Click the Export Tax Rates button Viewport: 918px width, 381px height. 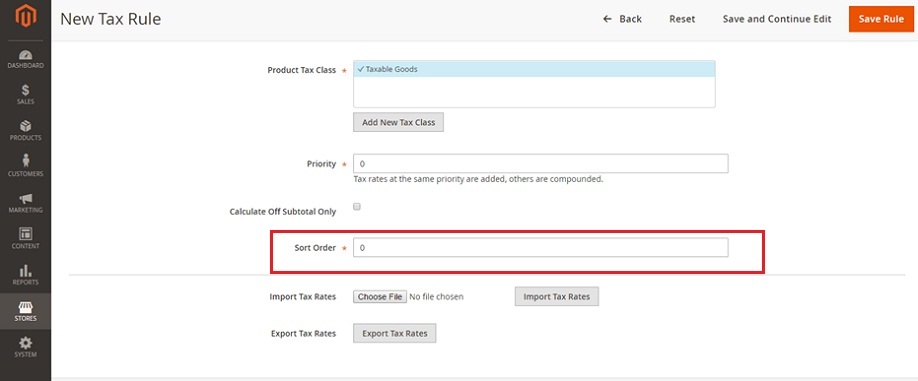point(395,333)
